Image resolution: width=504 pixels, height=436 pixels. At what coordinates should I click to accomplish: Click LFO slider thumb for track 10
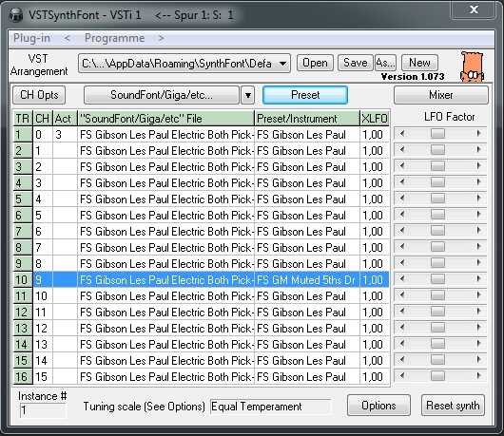(437, 279)
